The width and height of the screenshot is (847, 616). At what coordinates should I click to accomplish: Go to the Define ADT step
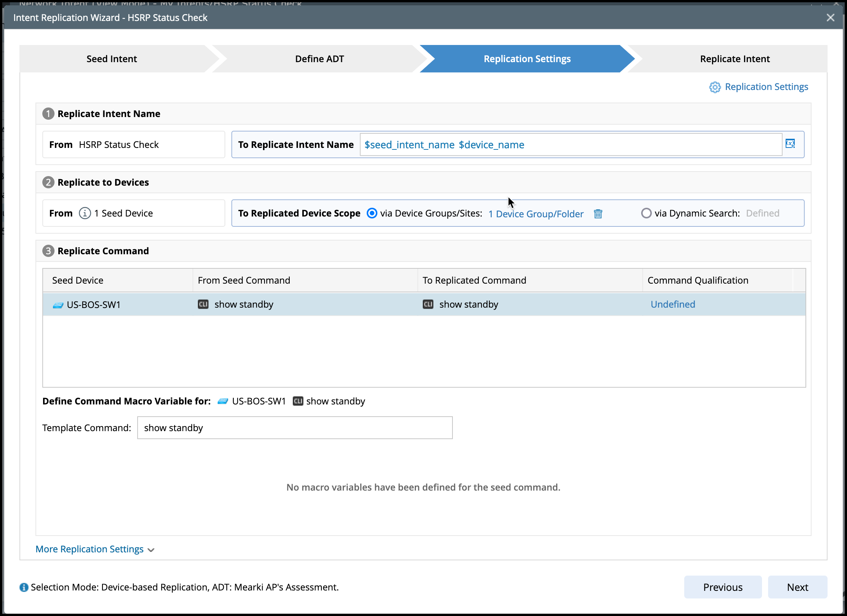(x=319, y=59)
